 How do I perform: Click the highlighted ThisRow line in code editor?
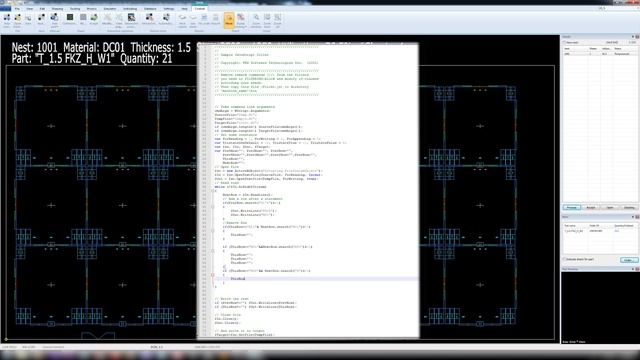coord(316,279)
